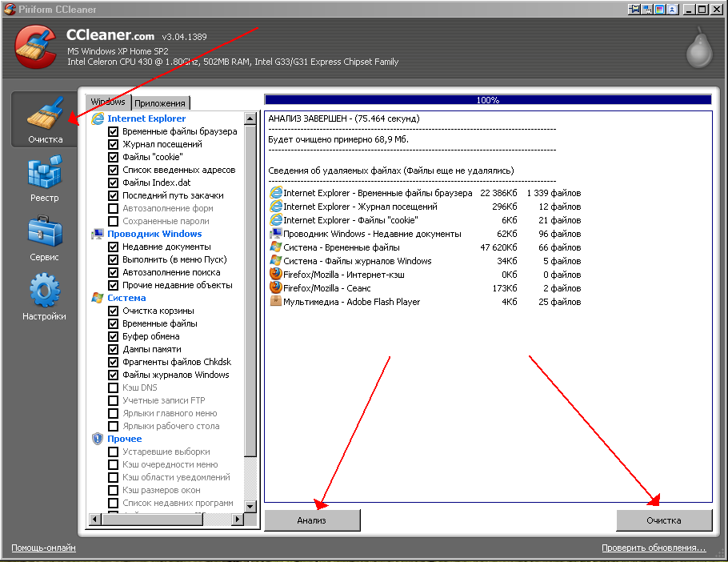Click Firefox icon of Сеанс result

click(x=276, y=287)
